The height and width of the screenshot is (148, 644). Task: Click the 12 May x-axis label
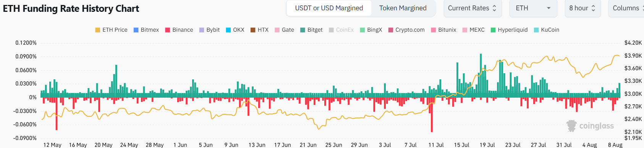point(52,145)
